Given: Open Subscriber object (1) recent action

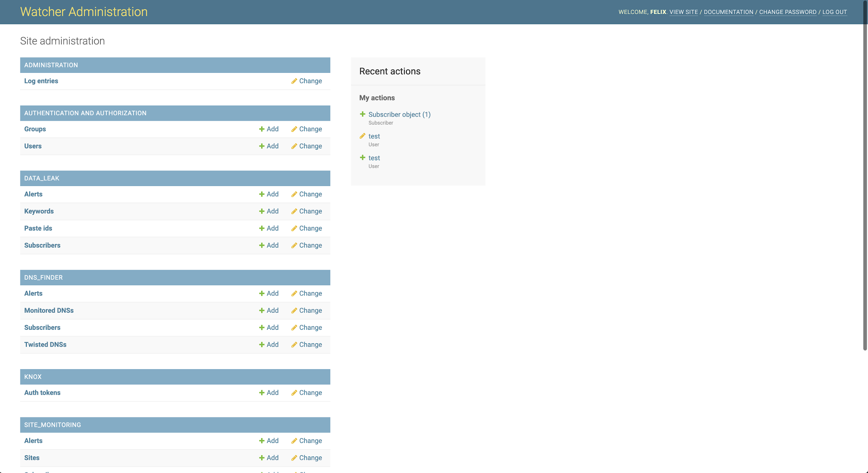Looking at the screenshot, I should pos(399,114).
